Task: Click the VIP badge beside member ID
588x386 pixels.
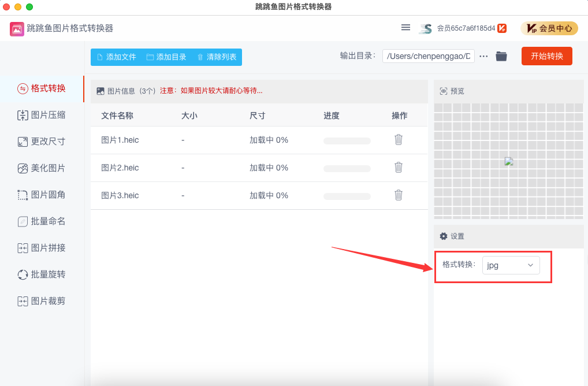Action: click(x=502, y=28)
